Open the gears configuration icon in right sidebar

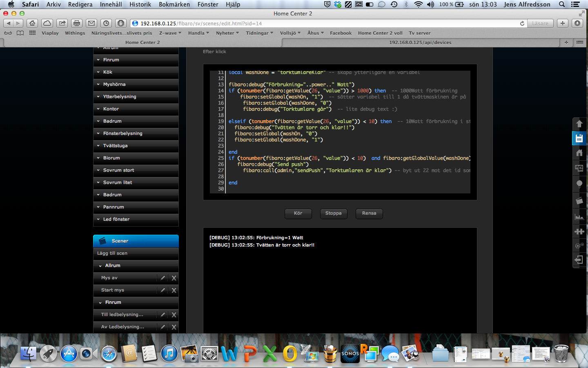(579, 246)
